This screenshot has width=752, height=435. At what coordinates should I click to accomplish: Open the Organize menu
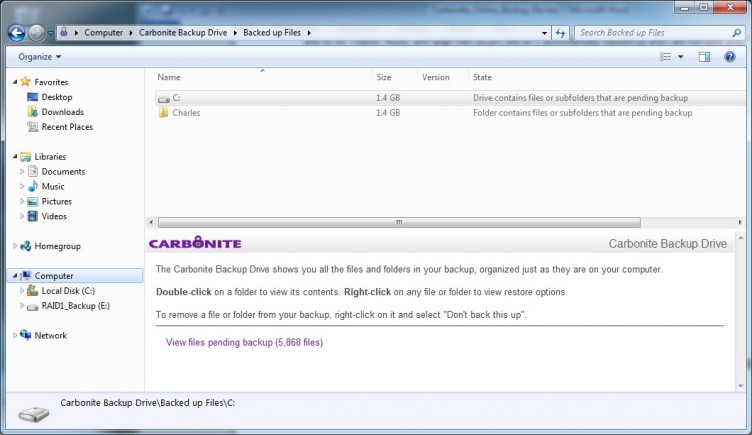point(40,57)
